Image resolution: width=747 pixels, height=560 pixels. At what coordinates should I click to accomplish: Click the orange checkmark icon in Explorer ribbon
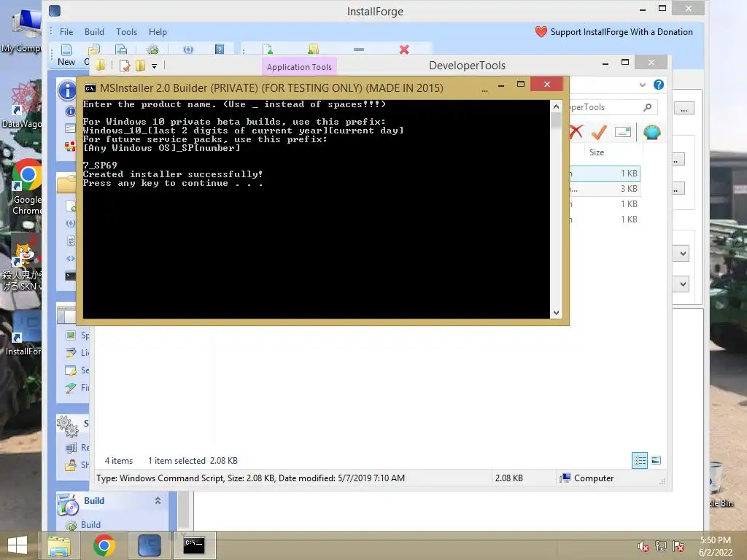coord(599,132)
